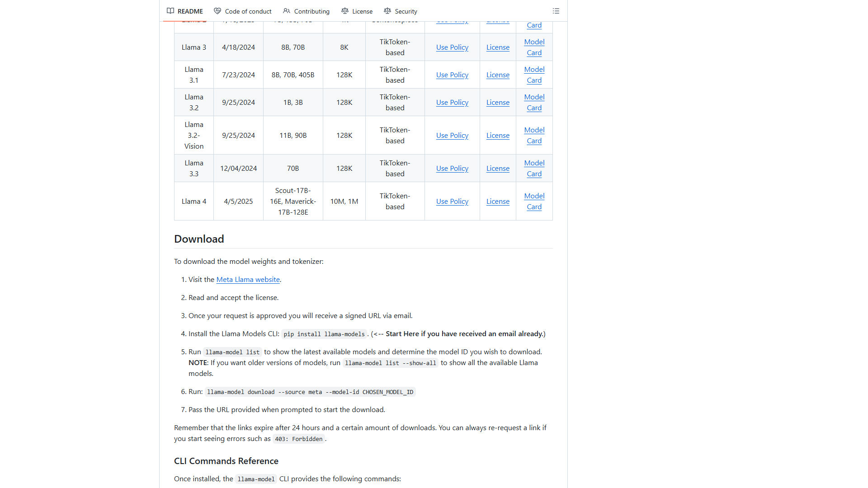This screenshot has width=868, height=488.
Task: Open Model Card for Llama 4
Action: pyautogui.click(x=534, y=201)
